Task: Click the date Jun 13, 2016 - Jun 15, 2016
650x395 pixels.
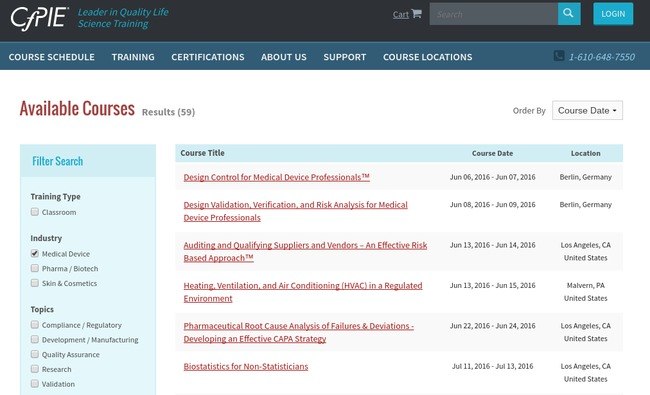Action: [x=492, y=285]
